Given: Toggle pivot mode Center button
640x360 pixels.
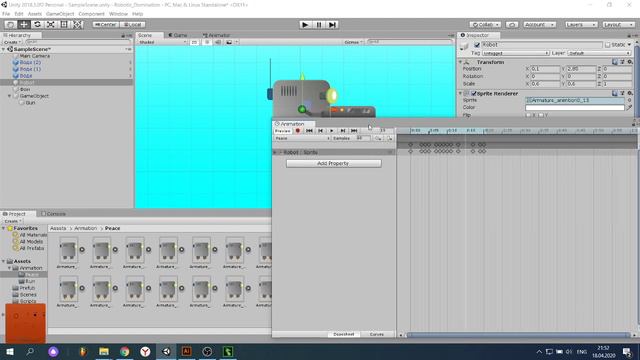Looking at the screenshot, I should coord(106,24).
